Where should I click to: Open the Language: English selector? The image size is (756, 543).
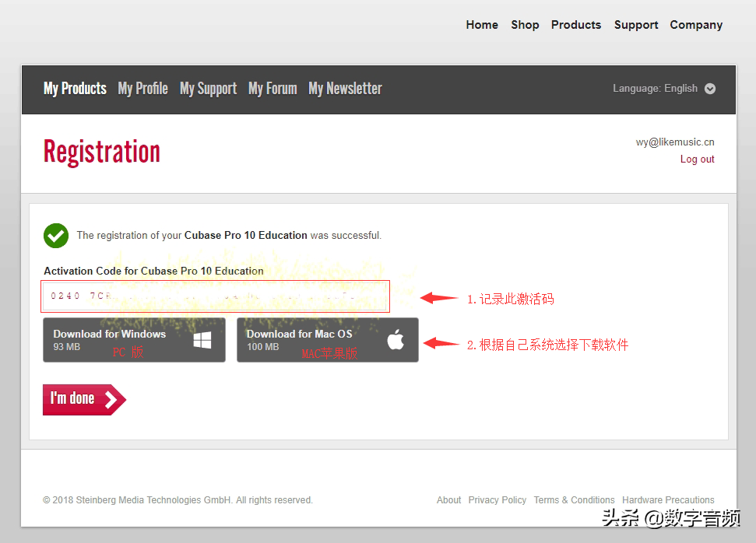point(655,89)
